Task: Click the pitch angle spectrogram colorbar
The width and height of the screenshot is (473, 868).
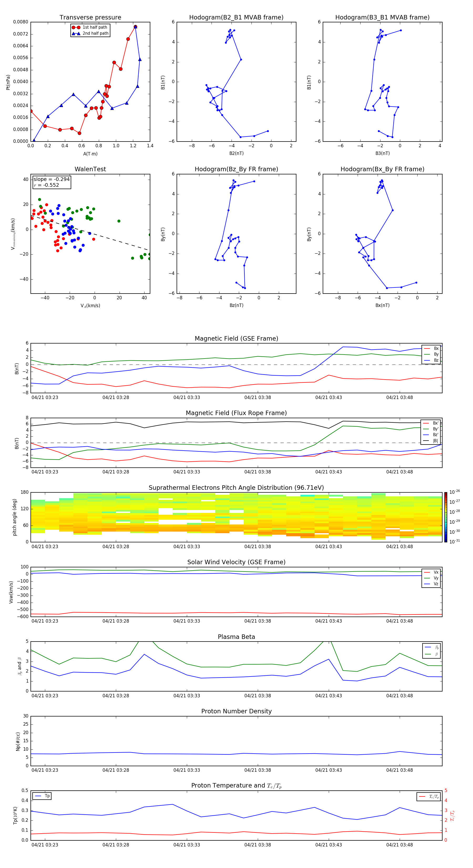Action: (445, 517)
